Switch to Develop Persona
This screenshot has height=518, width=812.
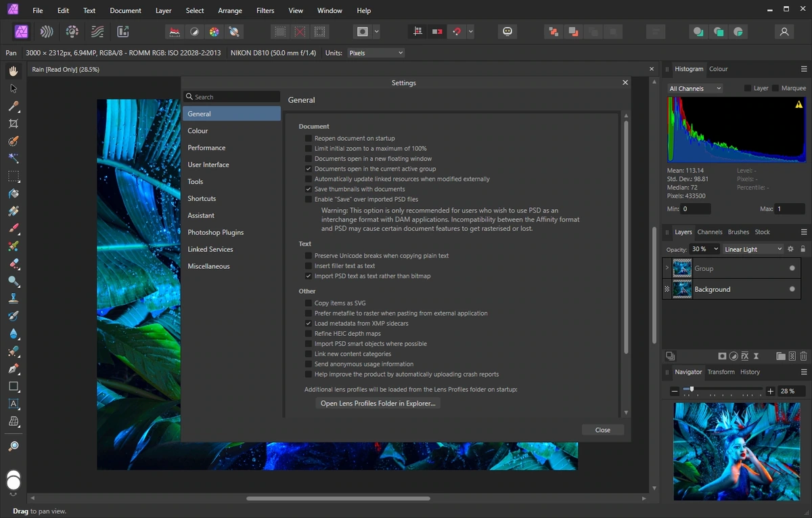click(x=72, y=31)
